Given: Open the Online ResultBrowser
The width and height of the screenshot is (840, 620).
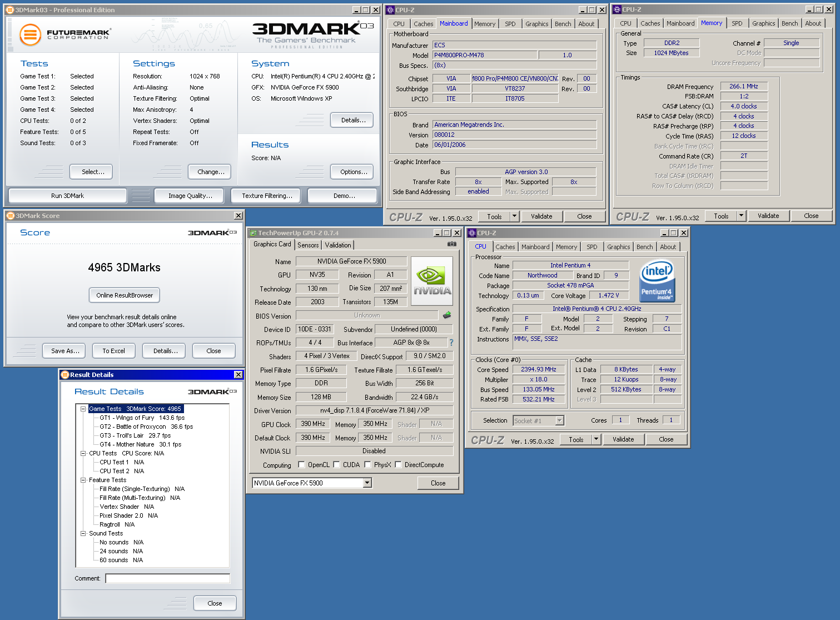Looking at the screenshot, I should point(125,295).
